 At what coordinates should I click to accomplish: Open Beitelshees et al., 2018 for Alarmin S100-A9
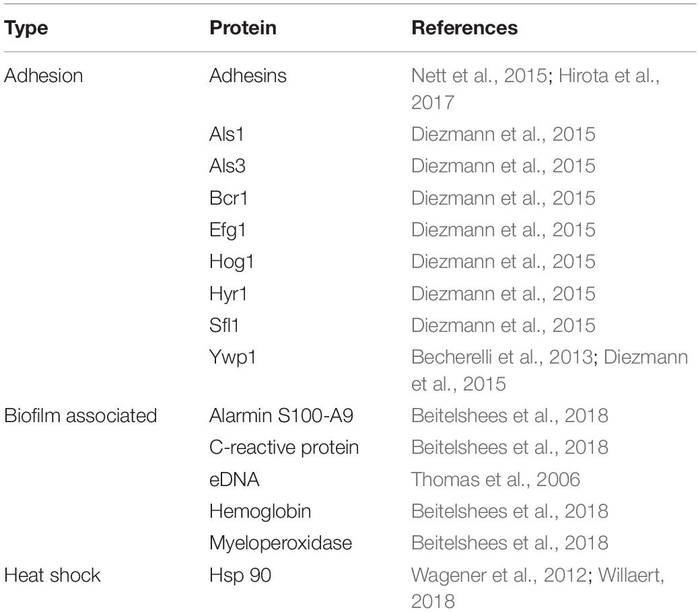(x=510, y=415)
